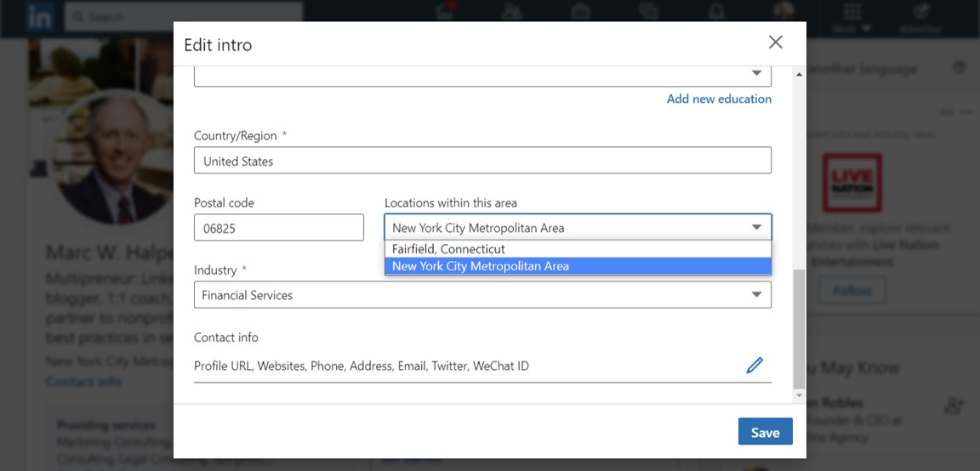Screen dimensions: 980x471
Task: Open the Notifications bell icon
Action: [715, 12]
